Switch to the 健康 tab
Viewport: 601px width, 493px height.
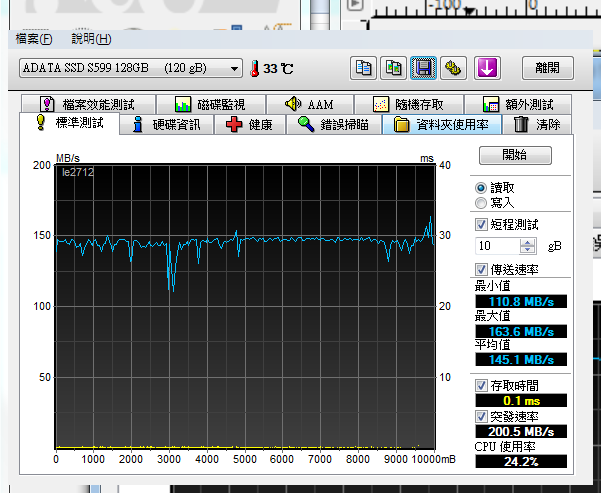pos(250,125)
